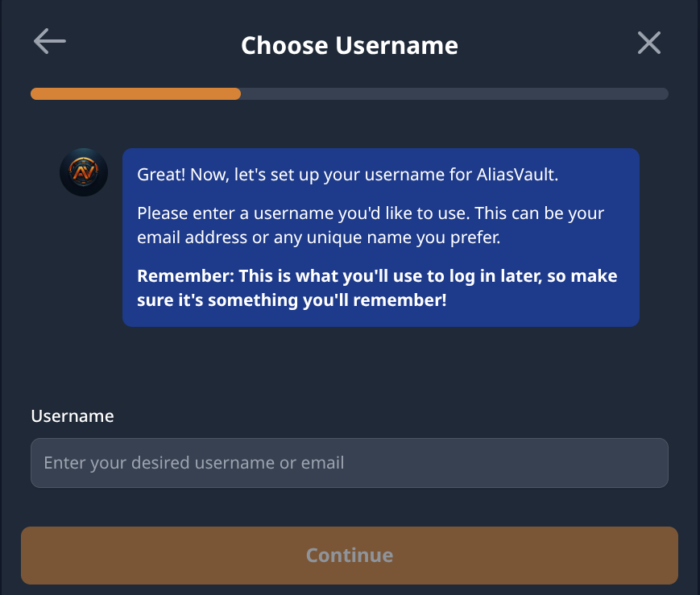Click the "Enter your desired username" placeholder

coord(194,463)
